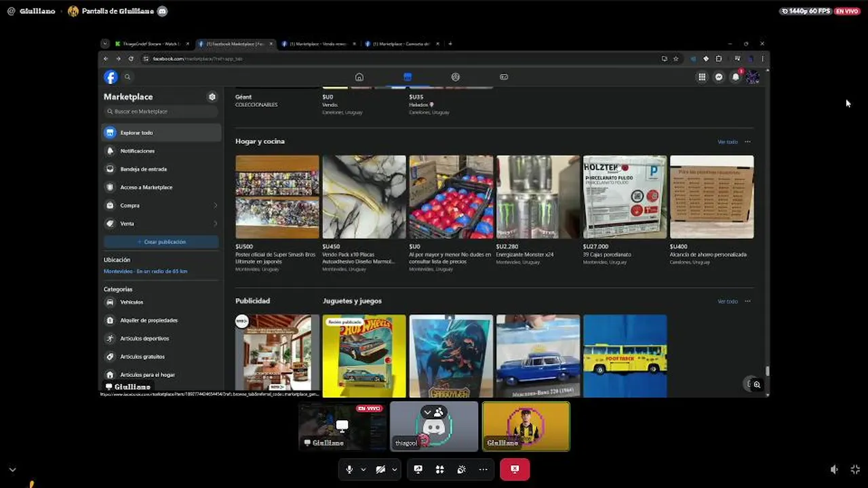
Task: Go to Facebook Home icon
Action: click(359, 77)
